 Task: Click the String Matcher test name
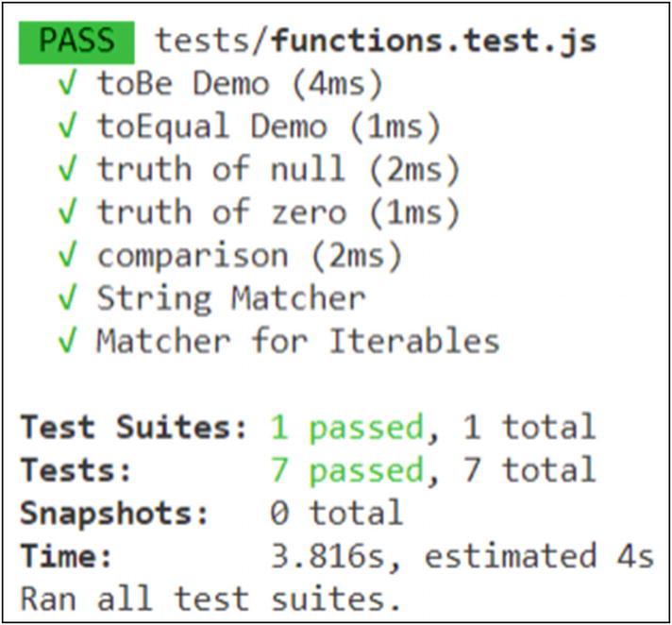tap(230, 297)
